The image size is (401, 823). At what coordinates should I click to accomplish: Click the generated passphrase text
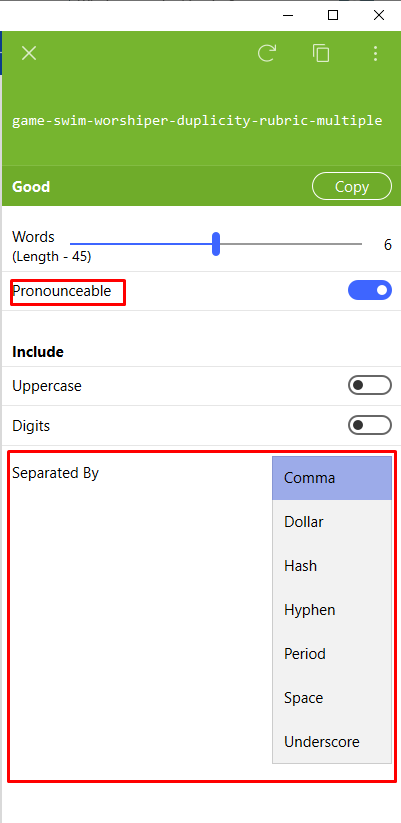pos(197,120)
